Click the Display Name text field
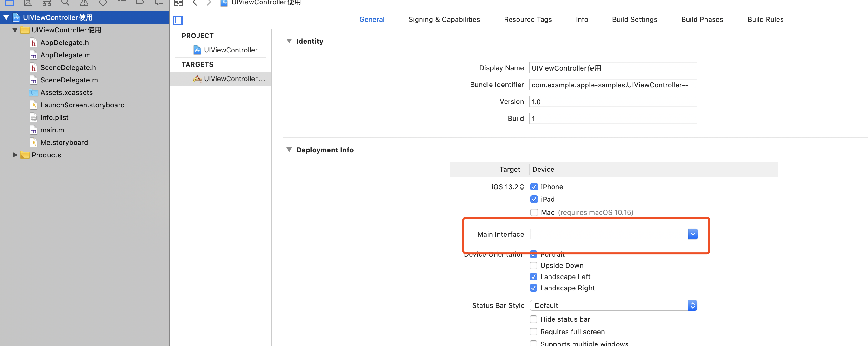 613,68
